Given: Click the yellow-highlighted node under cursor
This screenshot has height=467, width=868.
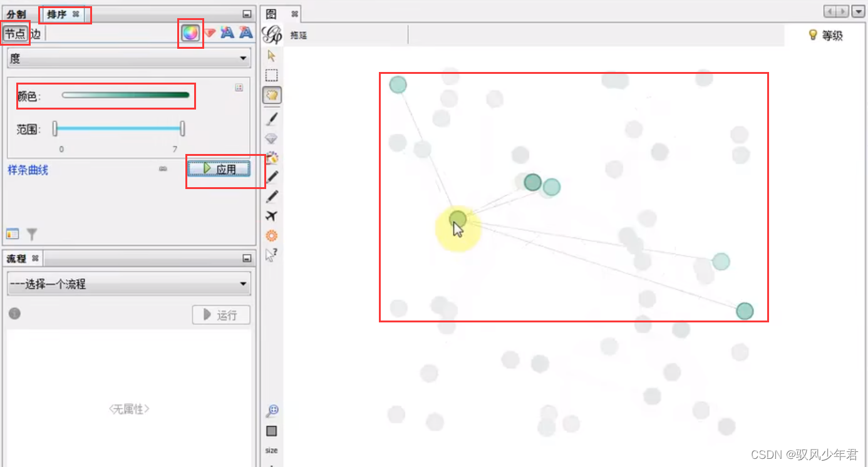Looking at the screenshot, I should 458,219.
